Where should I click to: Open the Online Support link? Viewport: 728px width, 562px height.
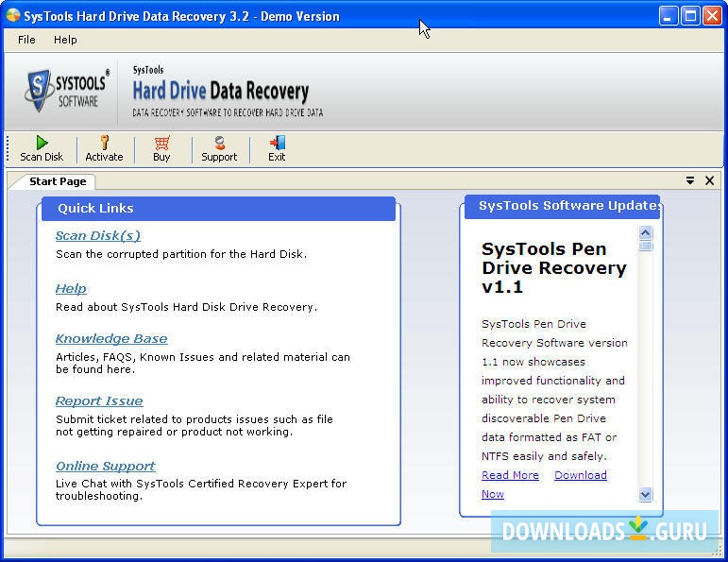[106, 466]
